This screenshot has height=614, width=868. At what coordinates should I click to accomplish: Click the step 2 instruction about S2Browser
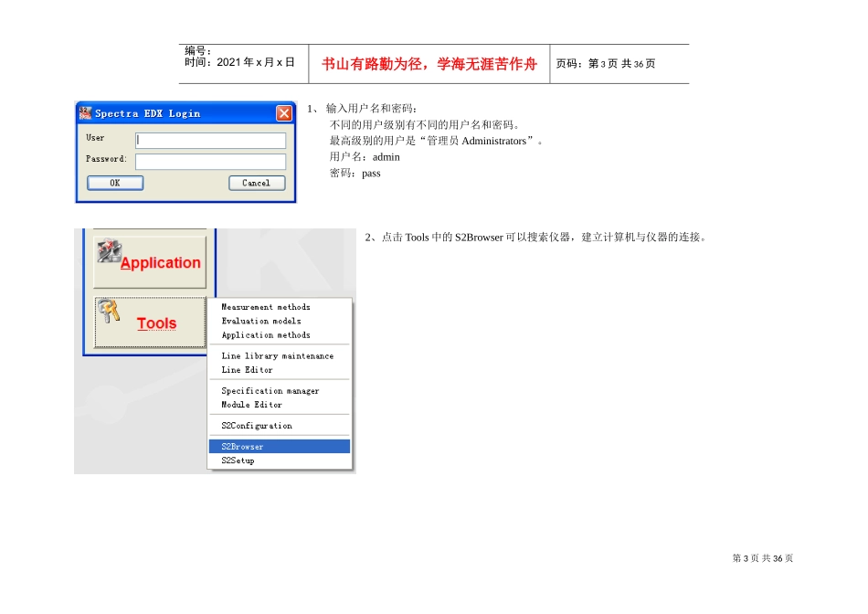click(x=535, y=238)
